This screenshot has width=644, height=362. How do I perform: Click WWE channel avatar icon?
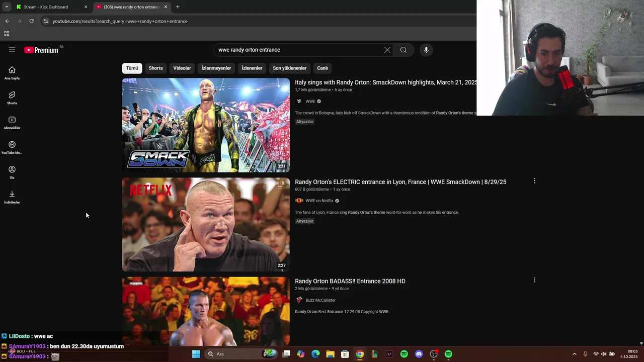click(299, 101)
